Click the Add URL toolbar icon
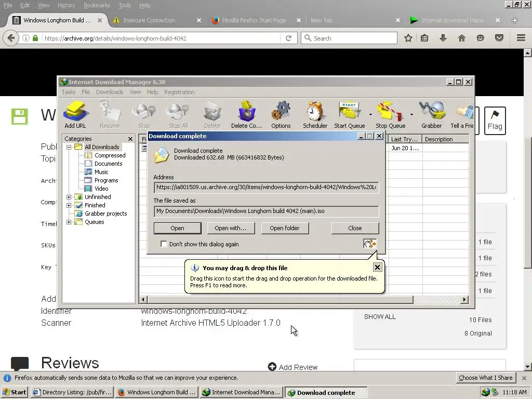This screenshot has height=399, width=532. pos(75,115)
